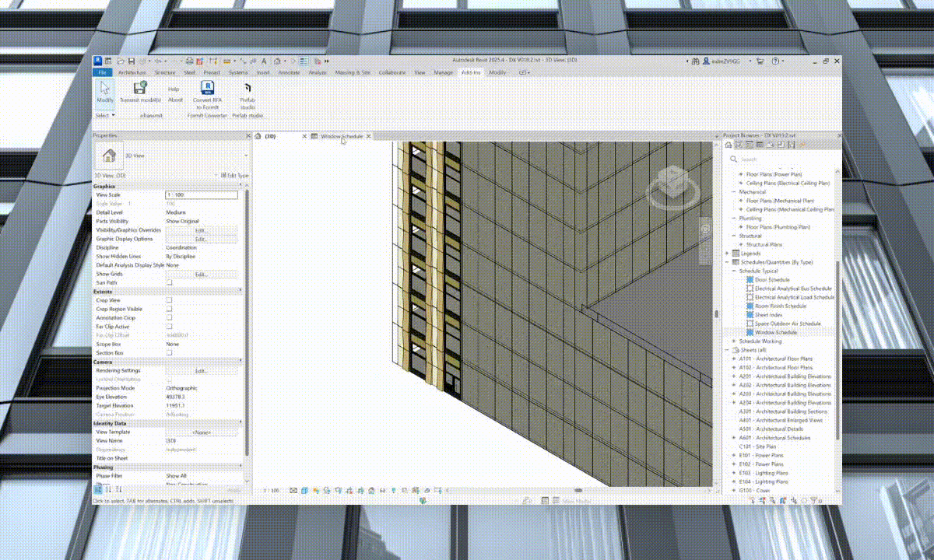Collapse the Schedules/Quantities branch

pos(727,262)
